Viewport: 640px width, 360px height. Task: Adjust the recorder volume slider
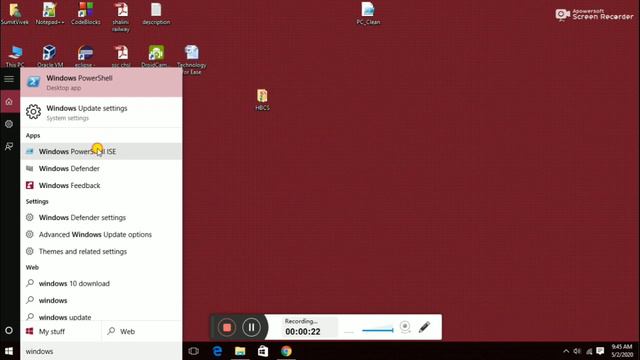coord(377,330)
